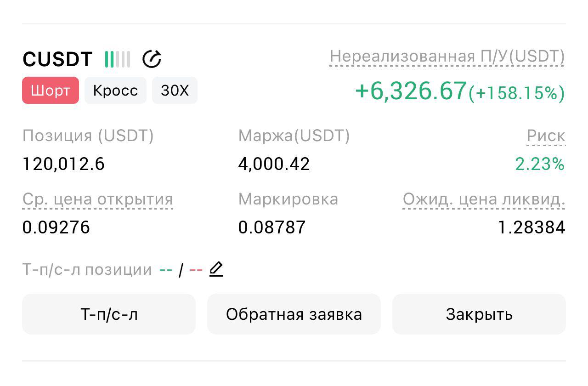Click the share position arrow icon
588x386 pixels.
[152, 59]
